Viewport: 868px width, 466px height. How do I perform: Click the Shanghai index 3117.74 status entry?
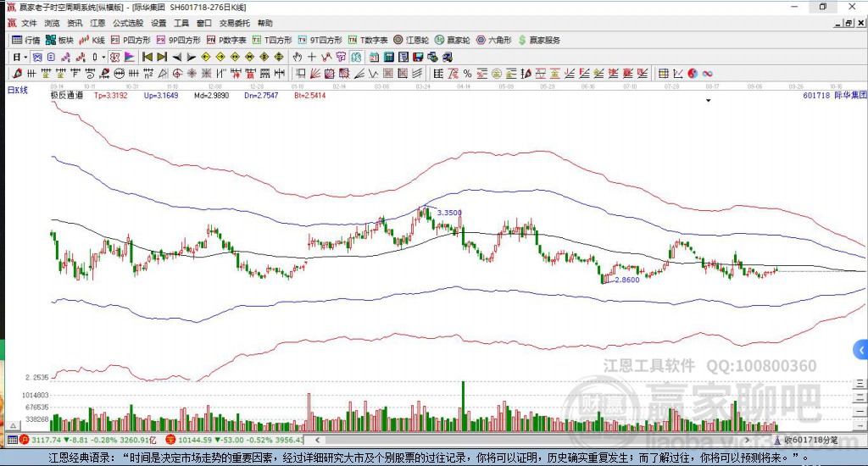click(x=88, y=440)
